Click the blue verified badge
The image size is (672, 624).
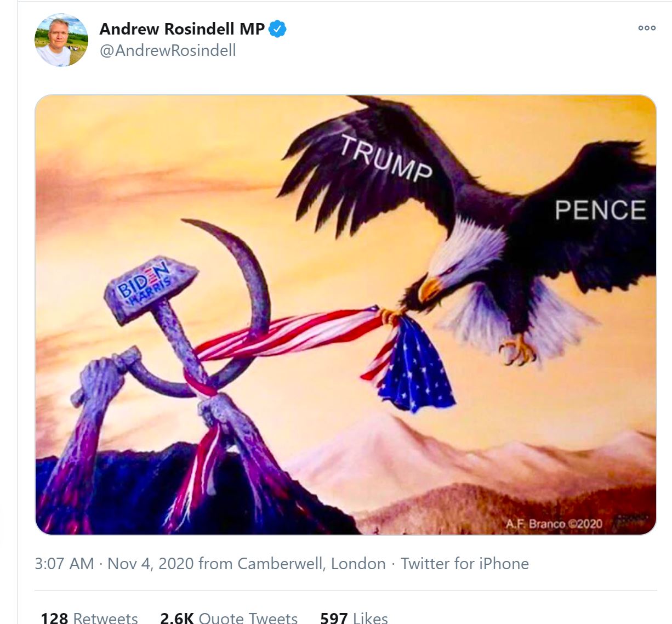tap(277, 29)
